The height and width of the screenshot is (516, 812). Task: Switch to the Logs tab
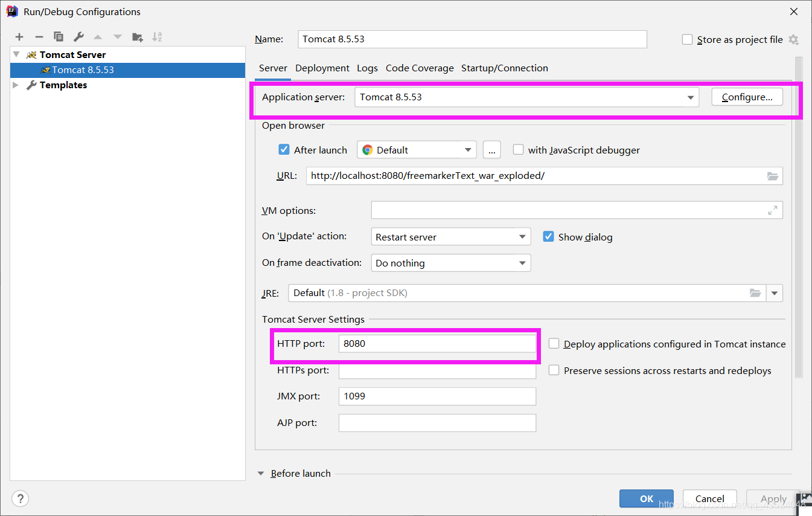coord(367,68)
